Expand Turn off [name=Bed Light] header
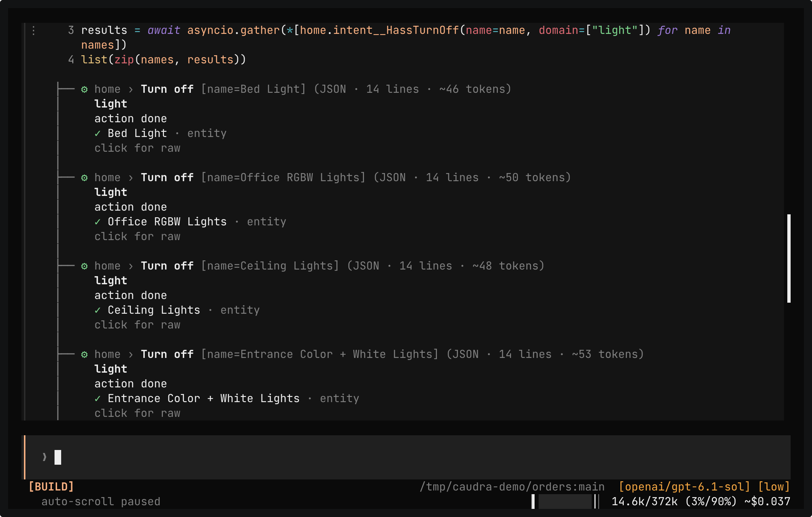Image resolution: width=812 pixels, height=517 pixels. (x=296, y=89)
